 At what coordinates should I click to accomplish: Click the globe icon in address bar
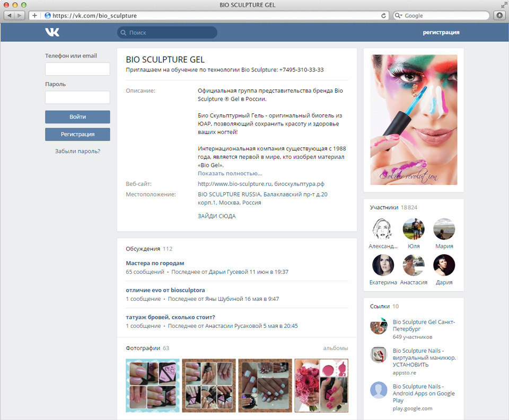(48, 15)
